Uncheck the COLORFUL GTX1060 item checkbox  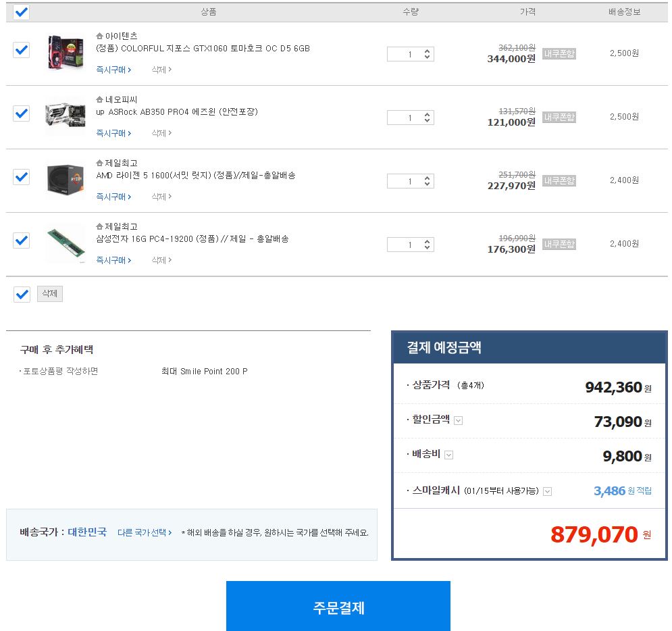coord(22,50)
